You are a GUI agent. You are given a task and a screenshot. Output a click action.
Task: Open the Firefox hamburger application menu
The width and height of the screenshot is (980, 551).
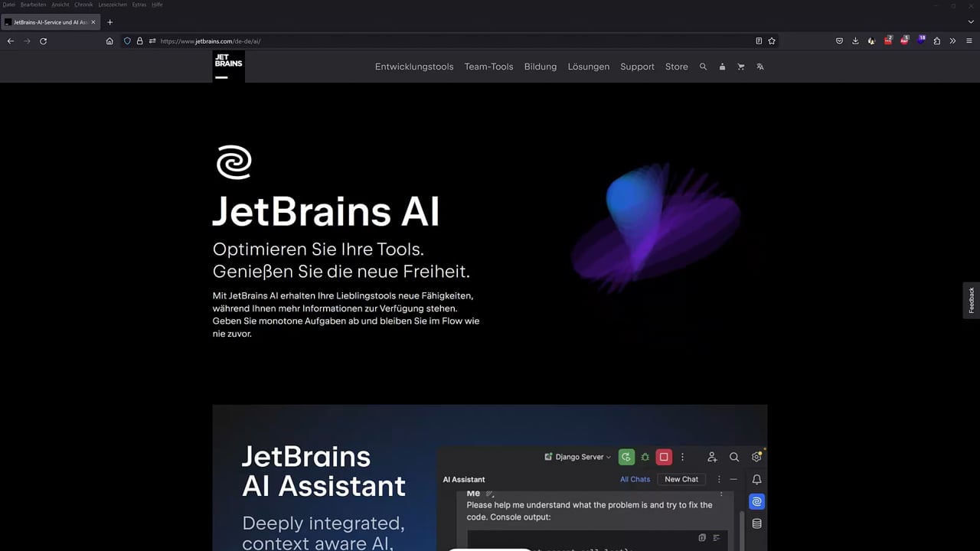click(x=969, y=41)
